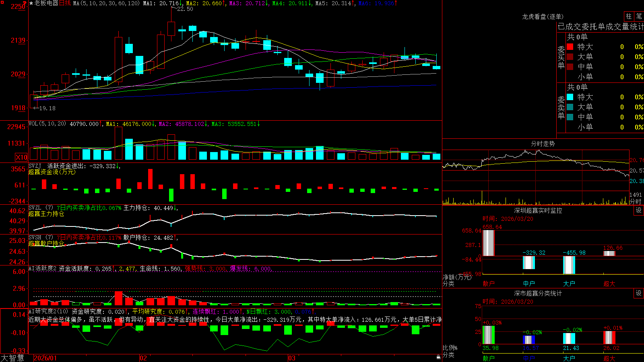
Task: Switch 龙虎看盘 to 柱 view
Action: tap(629, 16)
